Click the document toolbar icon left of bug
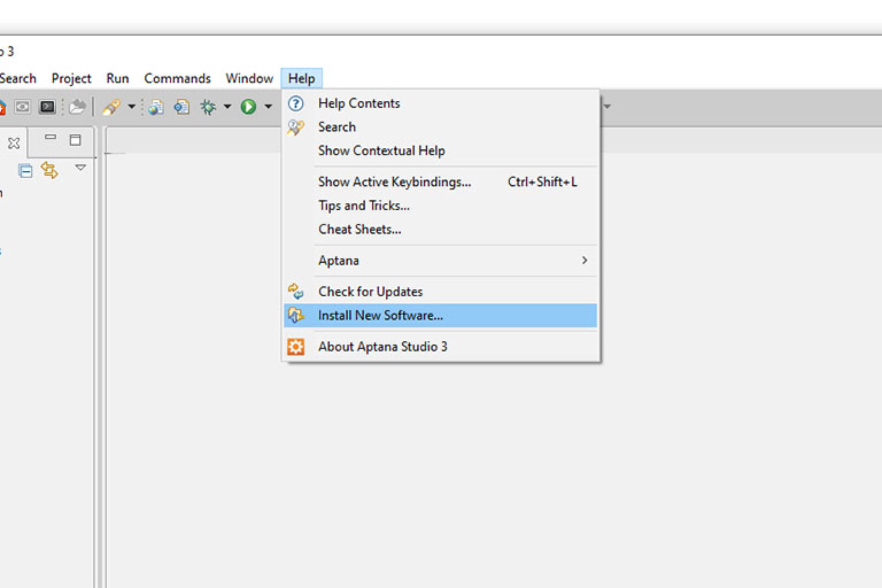Image resolution: width=882 pixels, height=588 pixels. click(182, 107)
